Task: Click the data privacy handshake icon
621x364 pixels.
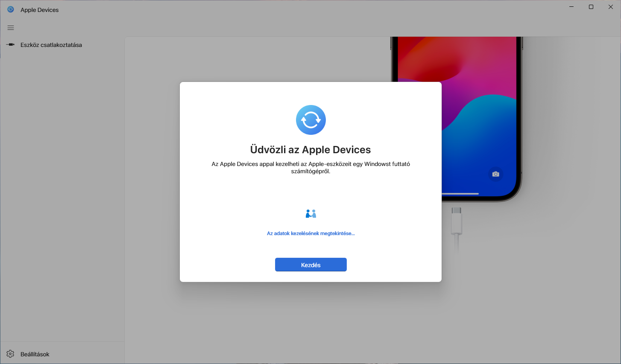Action: point(310,214)
